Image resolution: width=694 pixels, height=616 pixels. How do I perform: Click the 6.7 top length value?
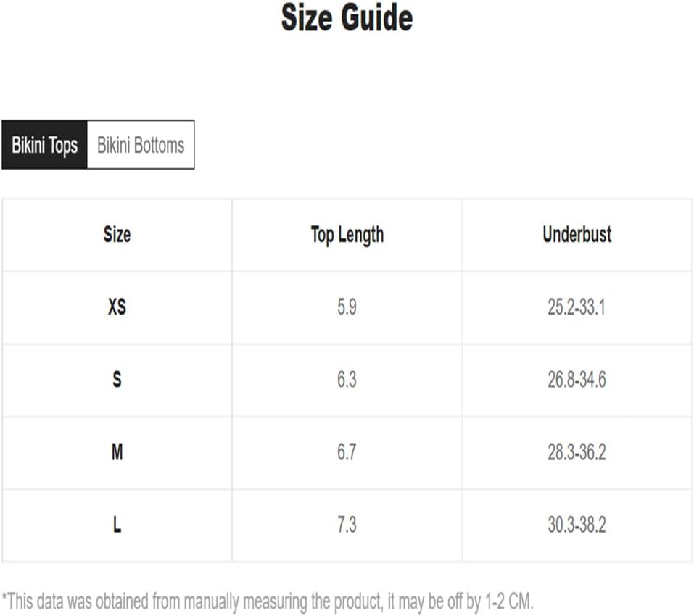coord(347,452)
